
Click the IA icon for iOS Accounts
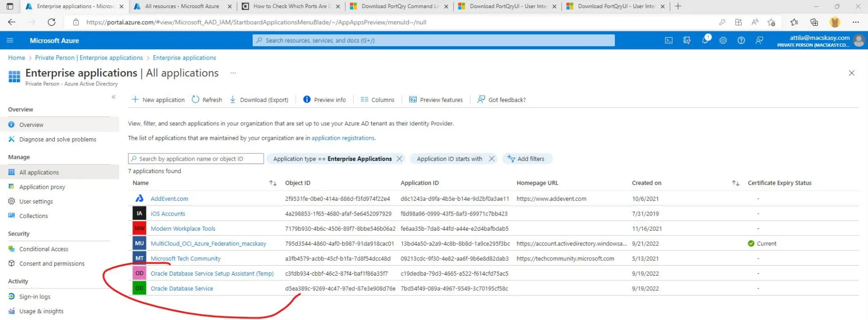click(139, 213)
